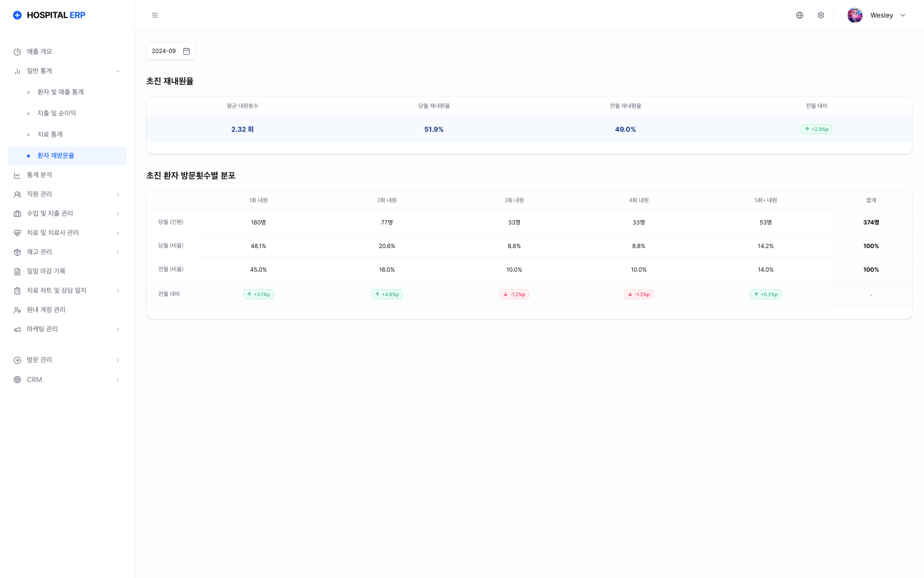
Task: Expand the 재고 관리 chevron
Action: click(x=118, y=252)
